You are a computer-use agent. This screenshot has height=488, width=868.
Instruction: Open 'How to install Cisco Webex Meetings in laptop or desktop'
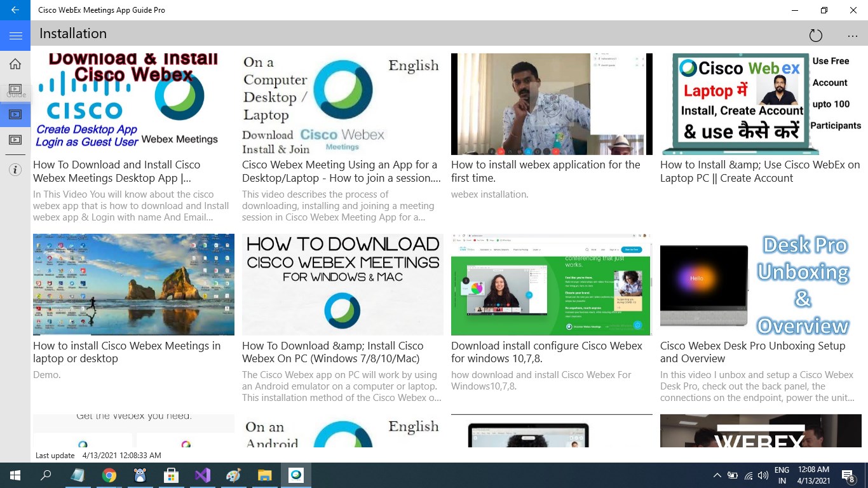(127, 352)
